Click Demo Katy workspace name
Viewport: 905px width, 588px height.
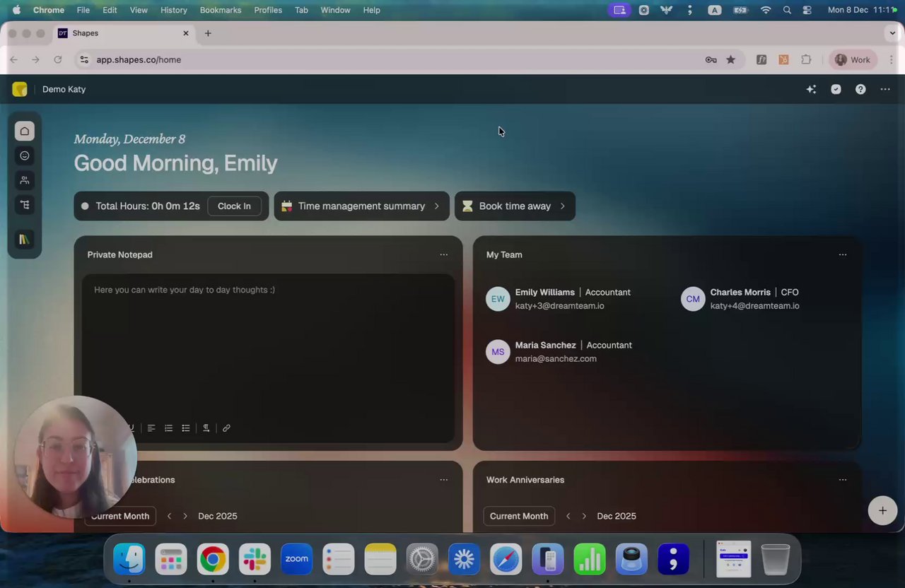pos(64,89)
